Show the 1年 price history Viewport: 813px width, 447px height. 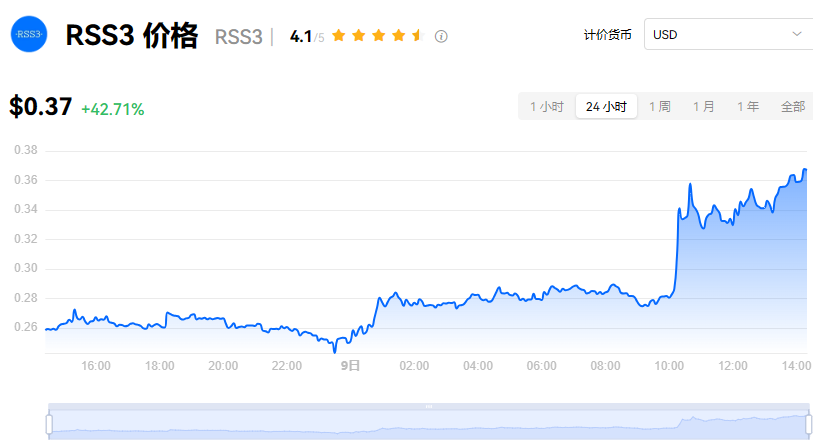747,106
